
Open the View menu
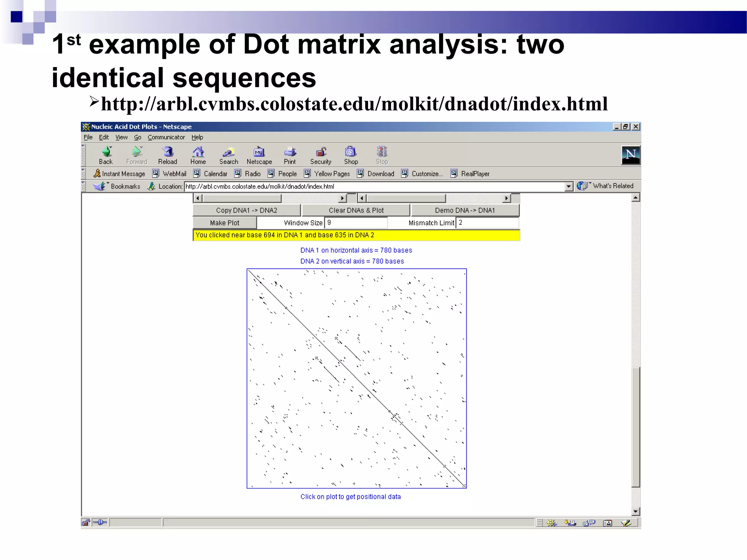tap(121, 137)
